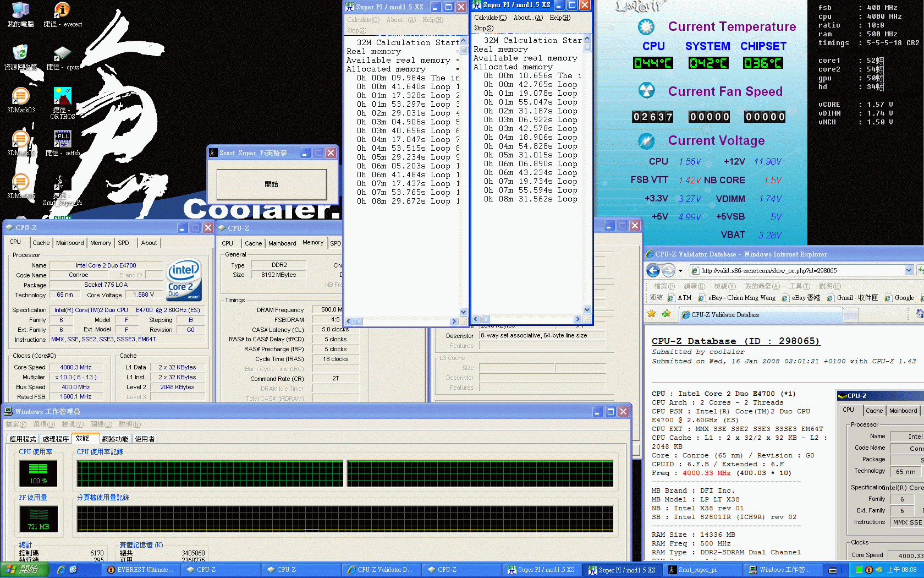Open Start_Super_Pi desktop shortcut
Viewport: 924px width, 578px height.
[62, 190]
